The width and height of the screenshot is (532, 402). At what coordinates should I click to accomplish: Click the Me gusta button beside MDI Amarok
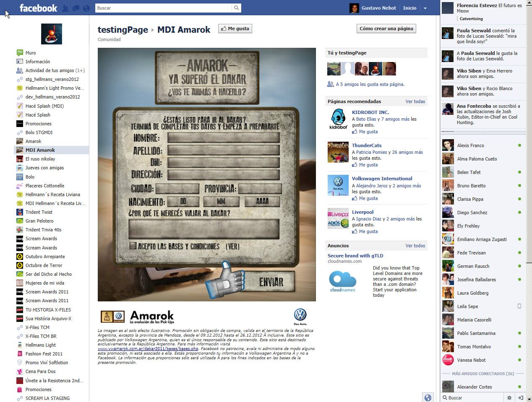(x=235, y=29)
